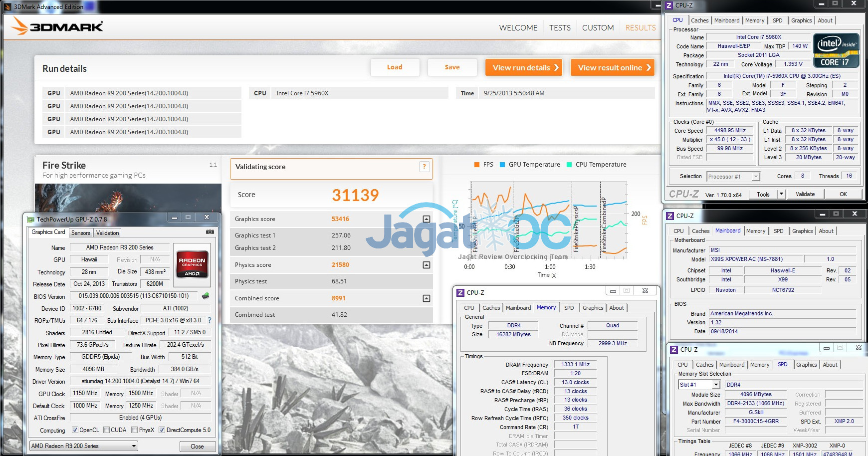Click the Intel Core i7 logo badge
This screenshot has height=456, width=868.
[x=836, y=50]
